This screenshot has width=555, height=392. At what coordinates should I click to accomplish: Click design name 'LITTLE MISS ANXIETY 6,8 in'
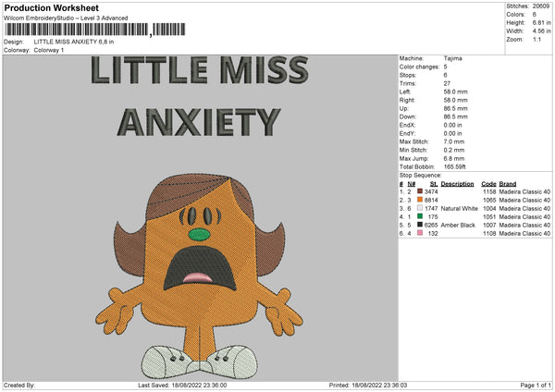coord(74,42)
